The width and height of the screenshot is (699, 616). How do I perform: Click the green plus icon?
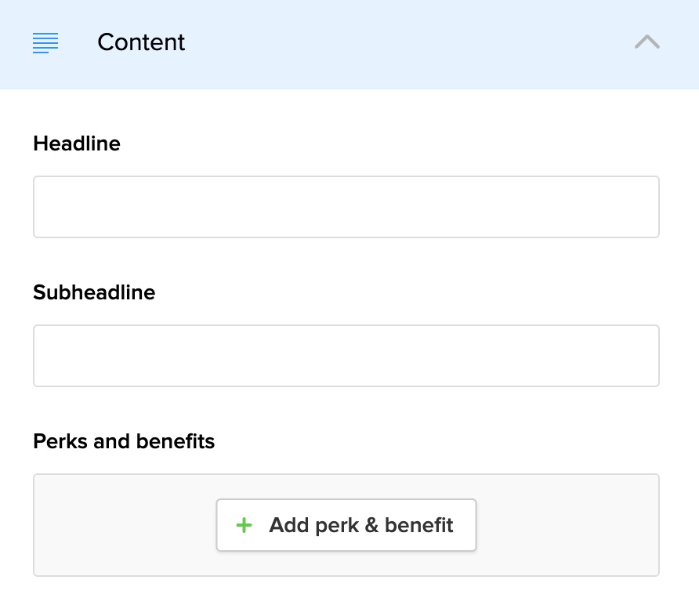click(x=244, y=525)
